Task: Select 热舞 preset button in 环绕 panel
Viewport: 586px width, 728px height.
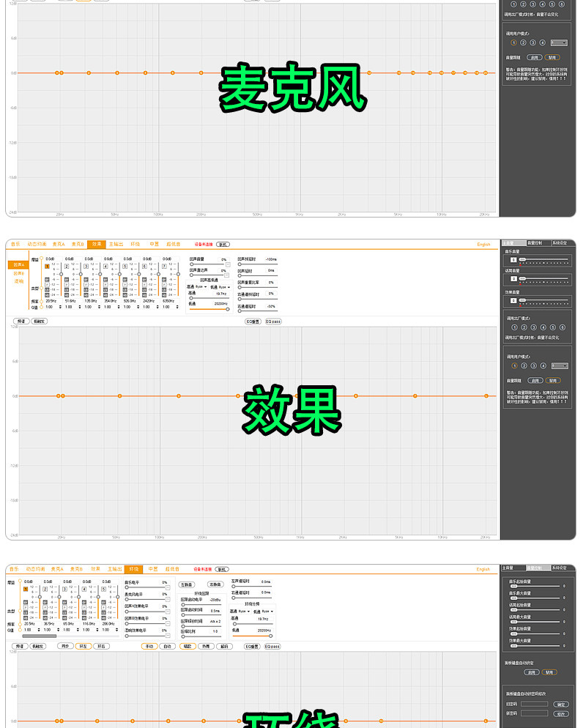Action: coord(206,646)
